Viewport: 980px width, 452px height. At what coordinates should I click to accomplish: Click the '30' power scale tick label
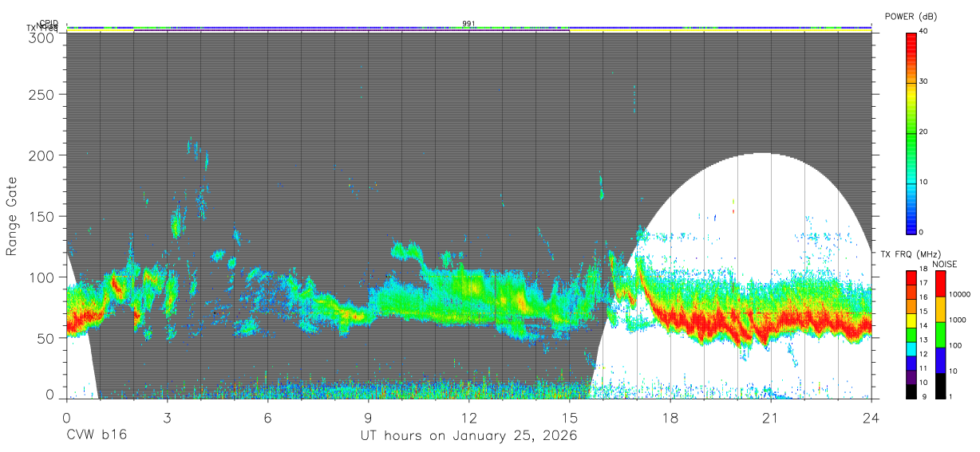click(x=924, y=81)
